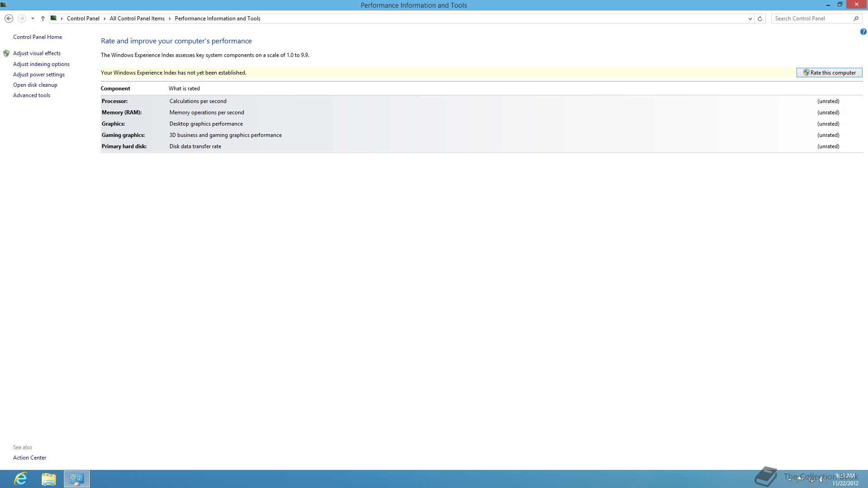Screen dimensions: 868x488
Task: Open Adjust indexing options
Action: (41, 64)
